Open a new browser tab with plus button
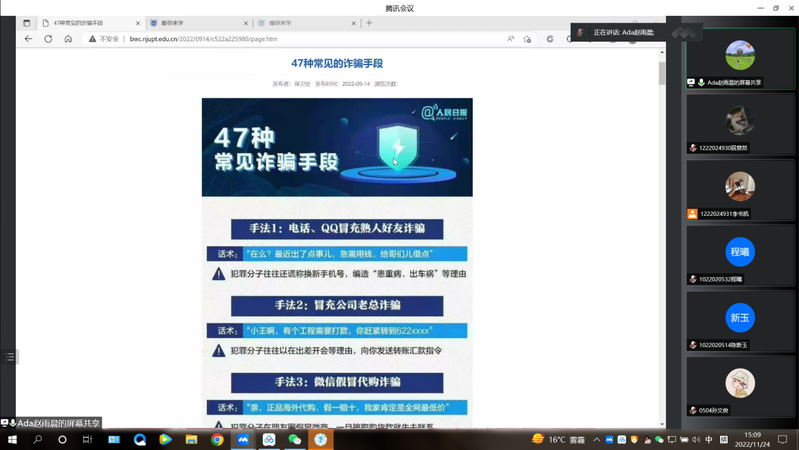The image size is (799, 450). click(x=369, y=23)
